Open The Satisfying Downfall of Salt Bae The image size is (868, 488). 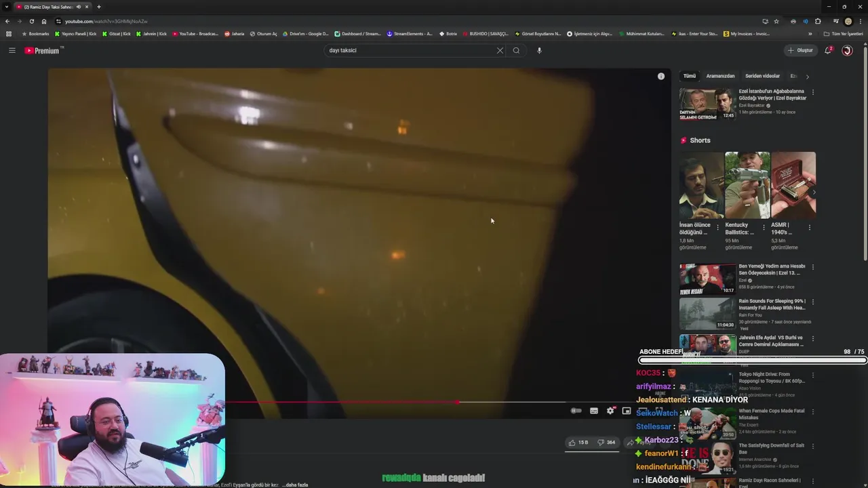(x=707, y=457)
